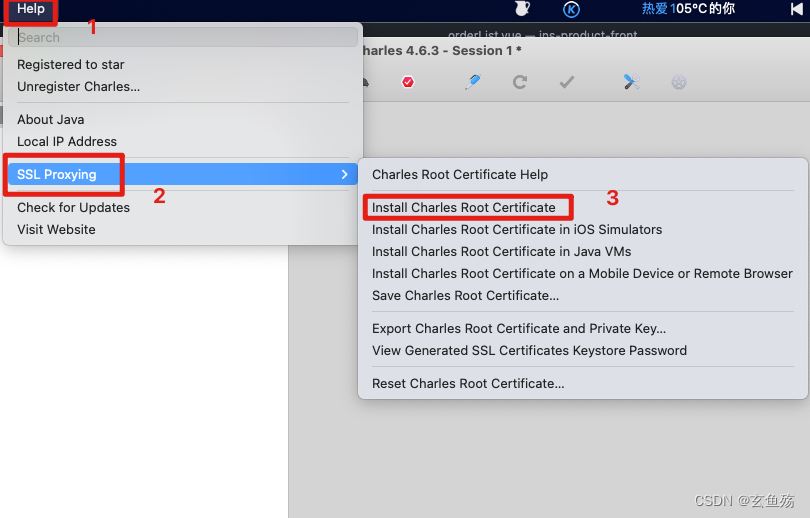Screen dimensions: 810x518
Task: Open the Help menu in menu bar
Action: click(x=31, y=9)
